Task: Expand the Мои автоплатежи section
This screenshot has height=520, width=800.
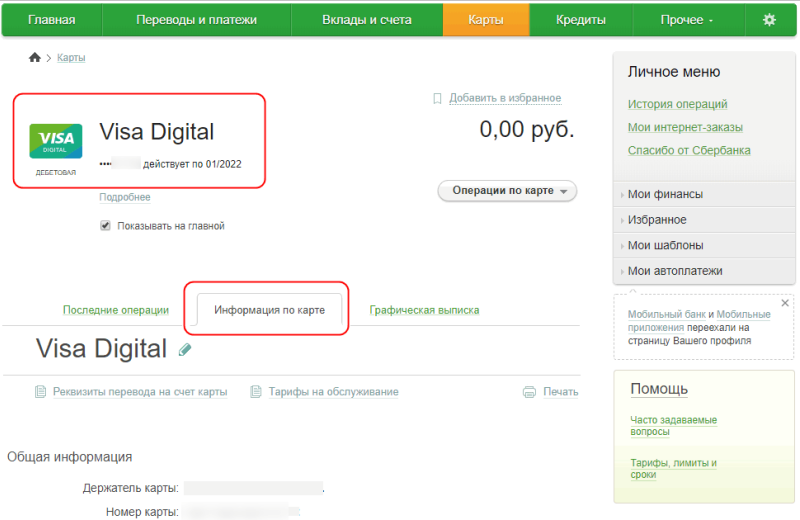Action: (x=674, y=271)
